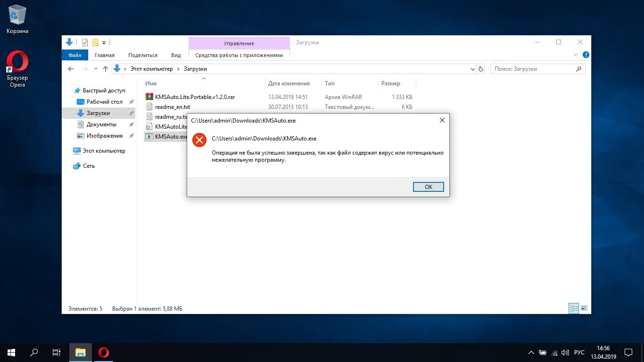This screenshot has width=644, height=362.
Task: Open Task View from the taskbar
Action: point(57,352)
